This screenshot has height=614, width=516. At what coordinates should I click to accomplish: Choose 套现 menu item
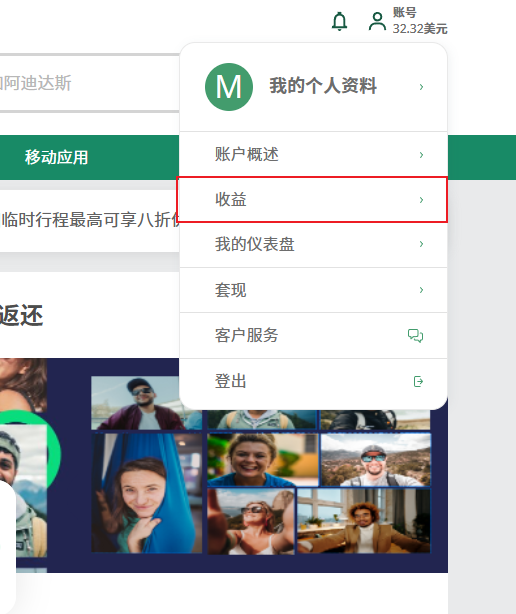[x=313, y=290]
